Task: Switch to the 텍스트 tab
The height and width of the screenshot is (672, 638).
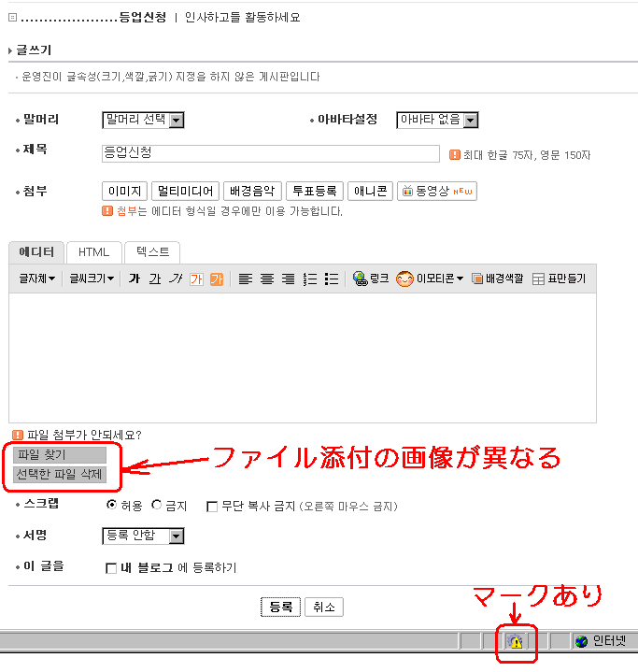Action: point(152,252)
